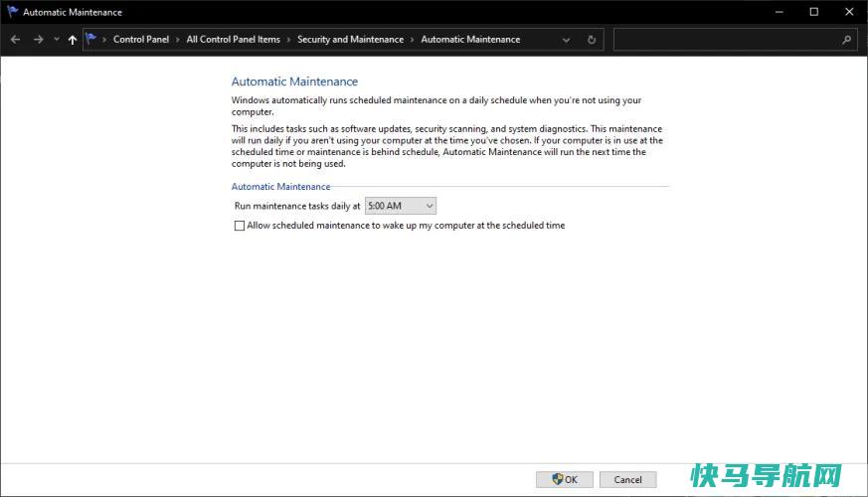This screenshot has height=497, width=868.
Task: Expand chevron after Security and Maintenance
Action: tap(412, 40)
